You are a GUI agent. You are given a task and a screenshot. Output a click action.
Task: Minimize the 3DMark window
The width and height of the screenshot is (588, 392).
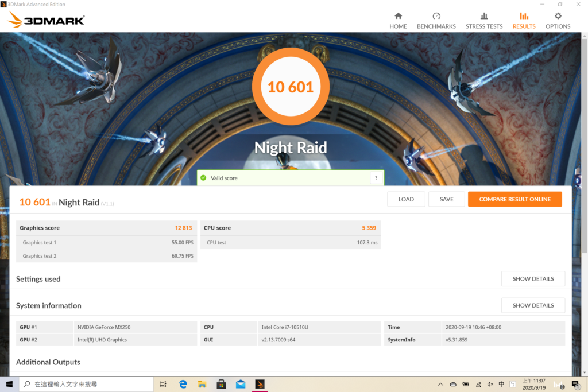[x=542, y=4]
